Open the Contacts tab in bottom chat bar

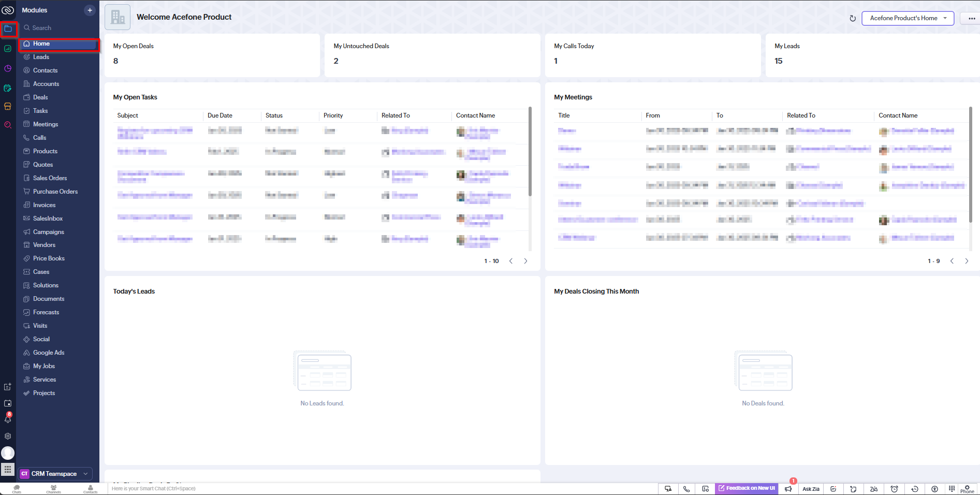pos(90,489)
